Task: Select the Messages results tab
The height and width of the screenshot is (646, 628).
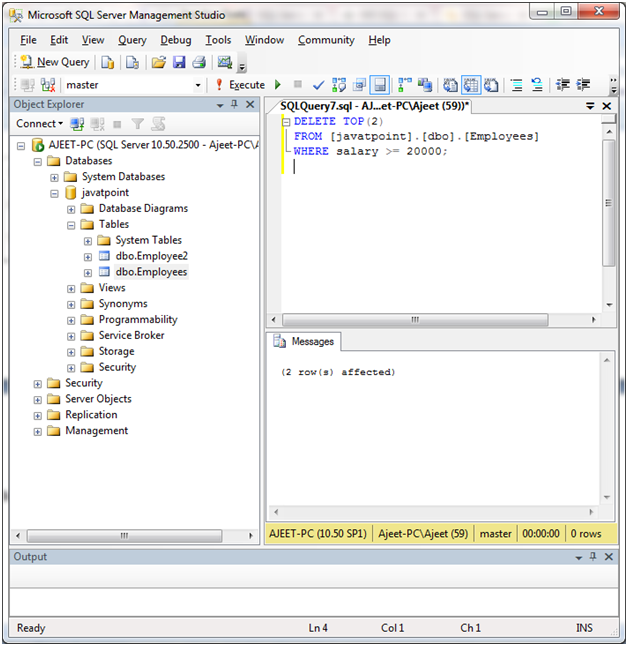Action: (x=307, y=341)
